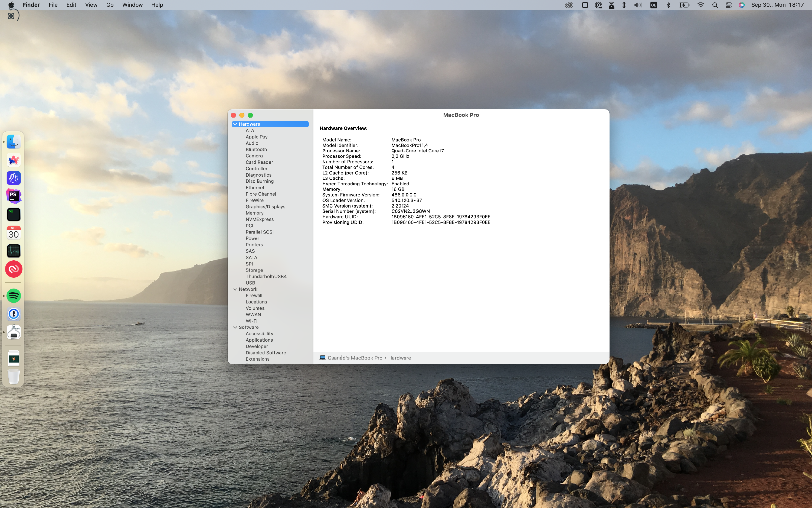Click the battery status icon
812x508 pixels.
tap(684, 5)
